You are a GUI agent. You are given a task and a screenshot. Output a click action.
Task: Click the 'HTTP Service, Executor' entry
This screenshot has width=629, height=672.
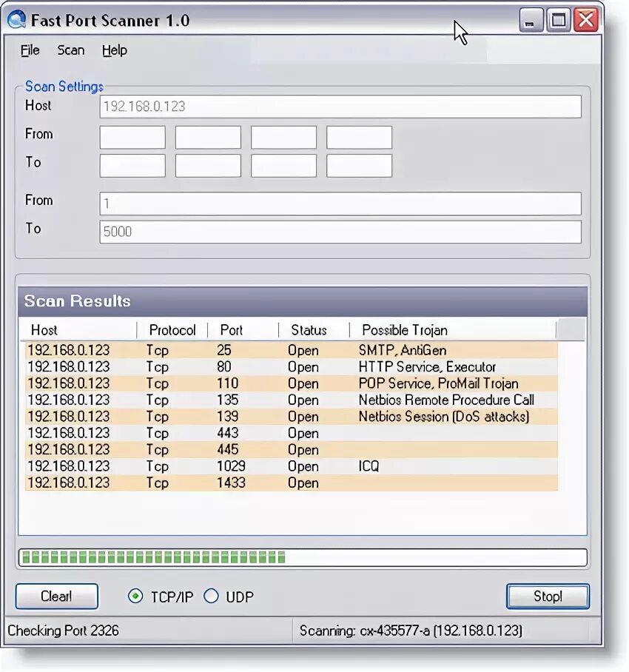(x=427, y=367)
